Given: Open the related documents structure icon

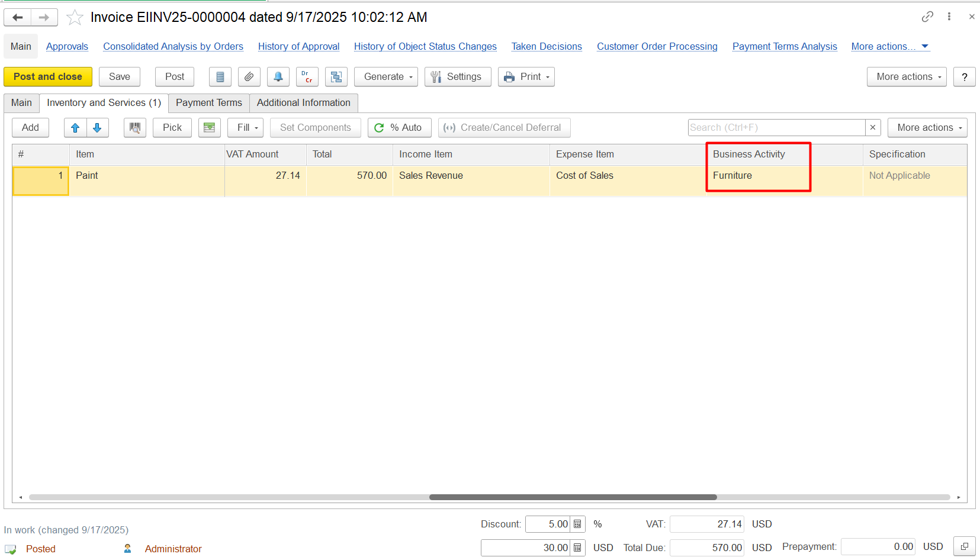Looking at the screenshot, I should (x=336, y=77).
